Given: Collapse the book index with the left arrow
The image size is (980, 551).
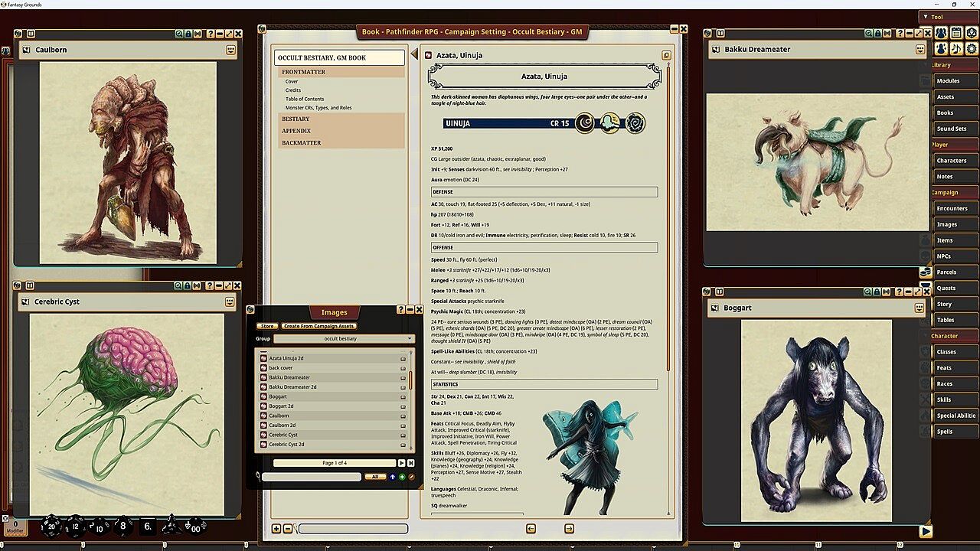Looking at the screenshot, I should tap(414, 54).
